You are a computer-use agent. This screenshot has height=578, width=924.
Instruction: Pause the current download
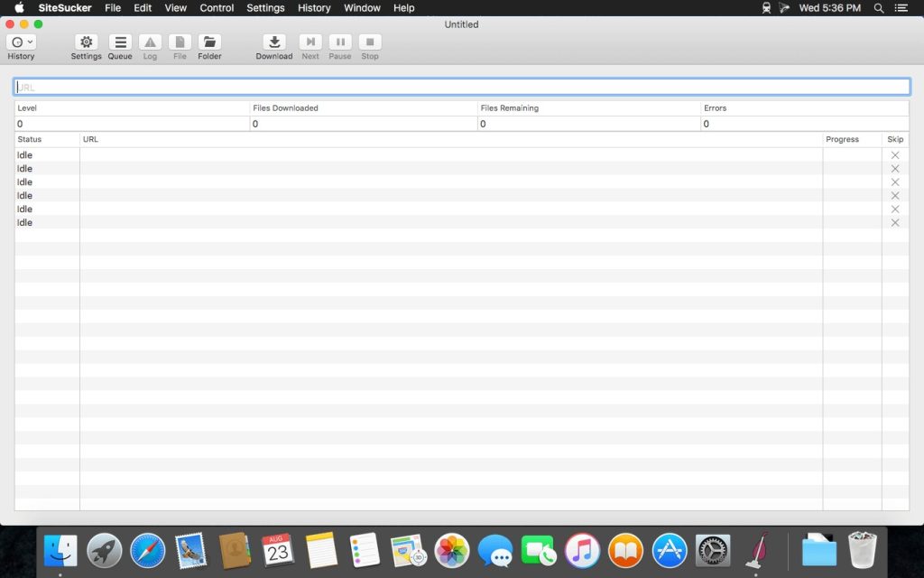(340, 42)
